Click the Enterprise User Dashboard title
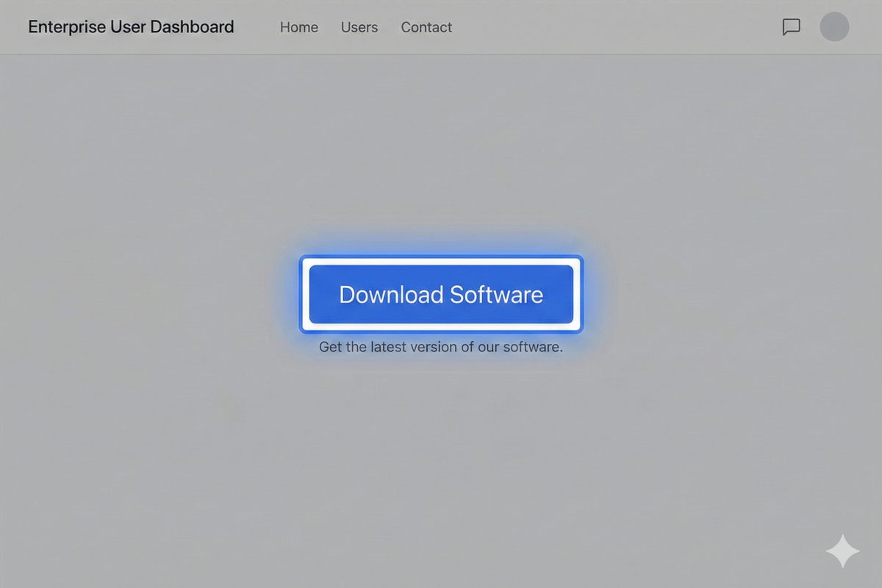 pyautogui.click(x=131, y=26)
